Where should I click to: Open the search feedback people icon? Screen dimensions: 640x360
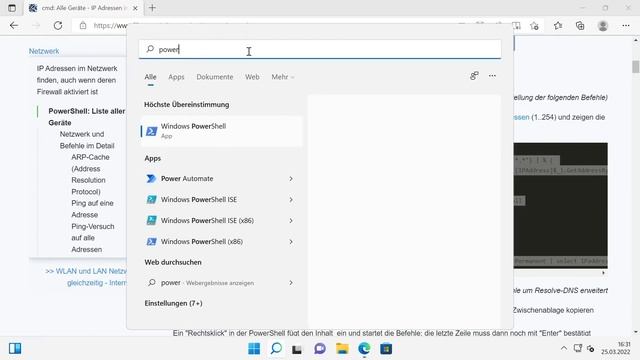point(474,76)
